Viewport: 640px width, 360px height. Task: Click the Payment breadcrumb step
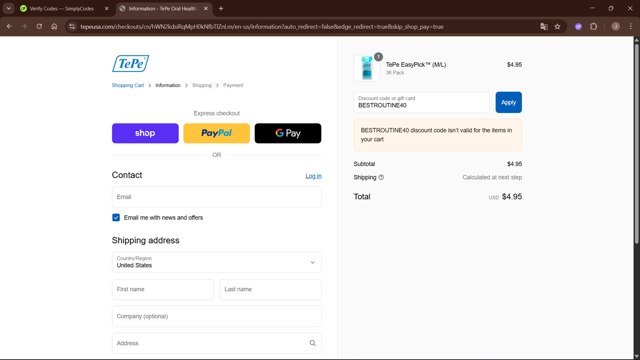click(233, 85)
